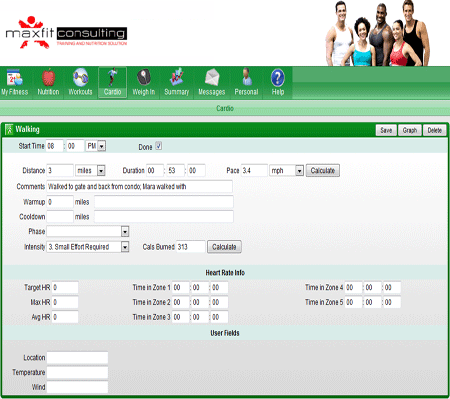The width and height of the screenshot is (450, 399).
Task: Open the Help question mark icon
Action: pyautogui.click(x=278, y=78)
